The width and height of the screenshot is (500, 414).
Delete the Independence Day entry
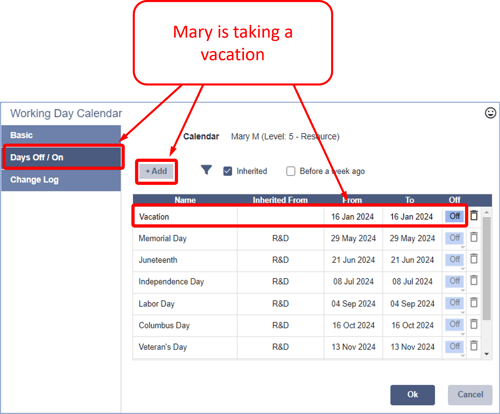[x=474, y=280]
